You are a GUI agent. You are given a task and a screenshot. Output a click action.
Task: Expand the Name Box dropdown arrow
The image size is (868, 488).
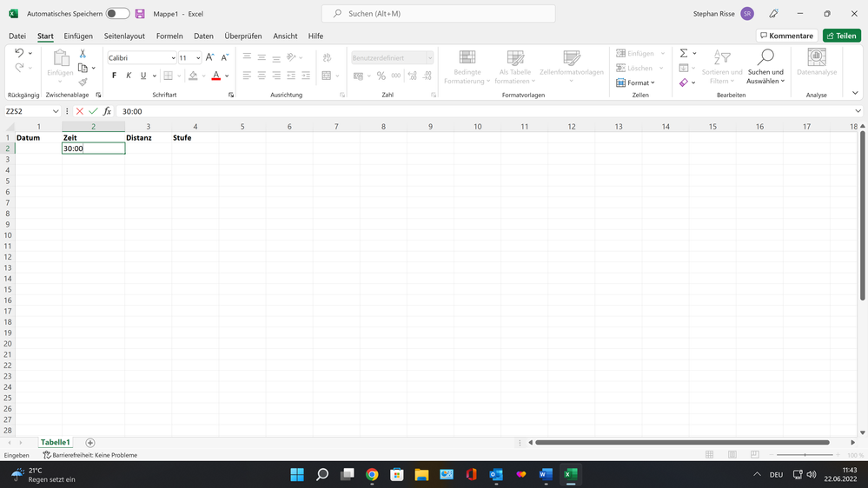point(56,111)
